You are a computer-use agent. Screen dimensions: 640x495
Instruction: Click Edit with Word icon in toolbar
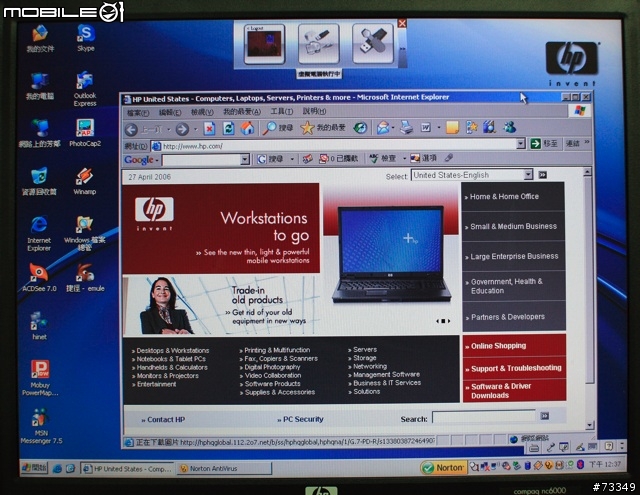coord(426,127)
